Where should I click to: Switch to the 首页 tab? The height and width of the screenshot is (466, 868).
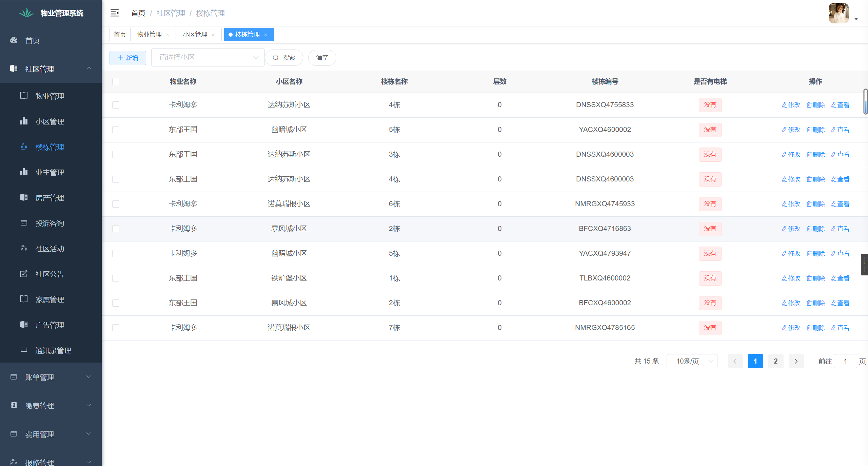120,35
